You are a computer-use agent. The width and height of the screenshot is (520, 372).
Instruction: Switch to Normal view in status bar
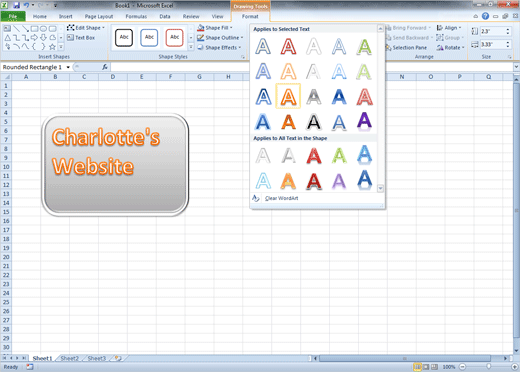pos(417,367)
